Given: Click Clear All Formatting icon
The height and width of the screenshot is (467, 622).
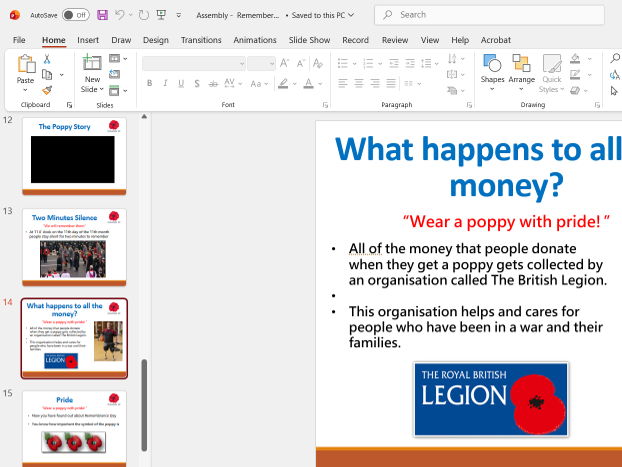Looking at the screenshot, I should (x=318, y=63).
